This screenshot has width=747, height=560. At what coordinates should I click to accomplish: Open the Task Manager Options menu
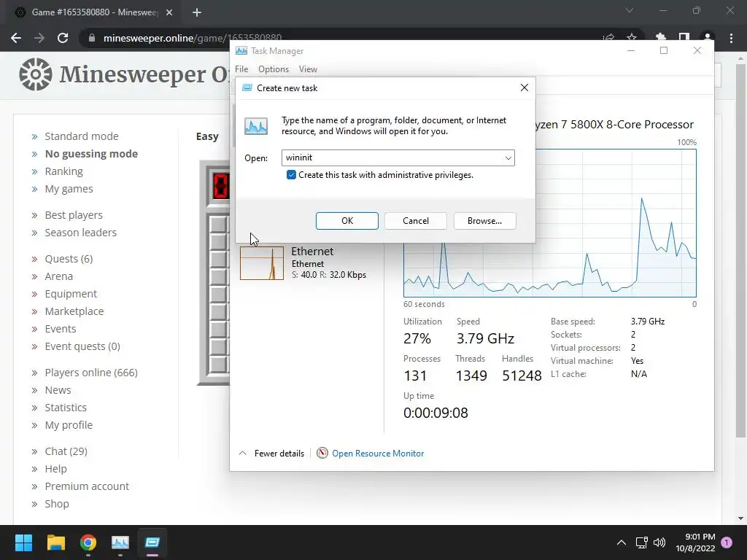point(274,69)
